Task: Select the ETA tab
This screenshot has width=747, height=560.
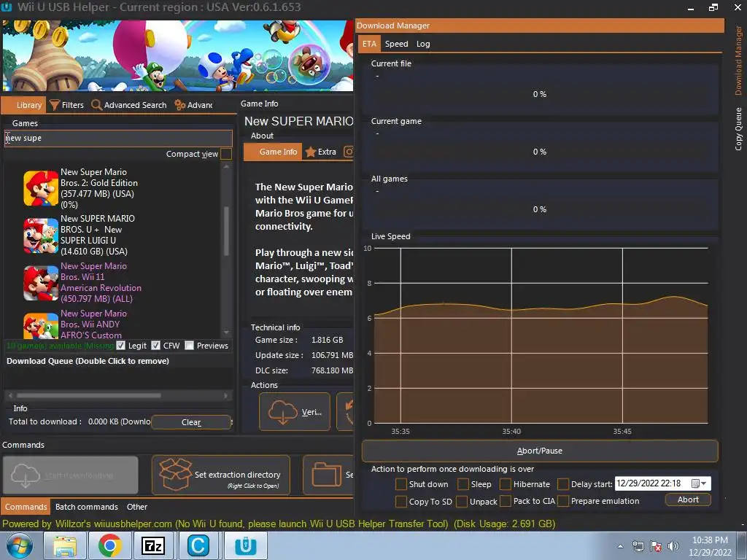Action: pos(369,44)
